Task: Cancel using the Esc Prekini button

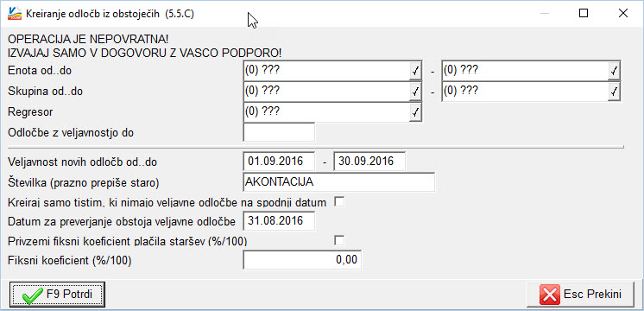Action: pyautogui.click(x=580, y=295)
